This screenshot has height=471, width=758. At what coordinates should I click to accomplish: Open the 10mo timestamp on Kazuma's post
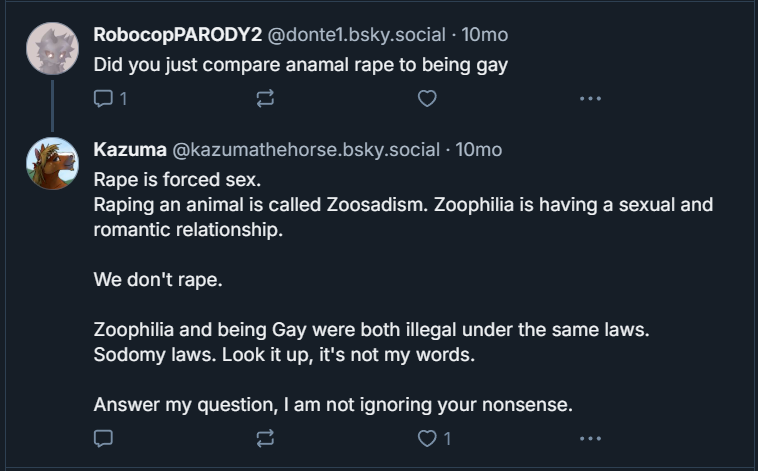coord(479,150)
